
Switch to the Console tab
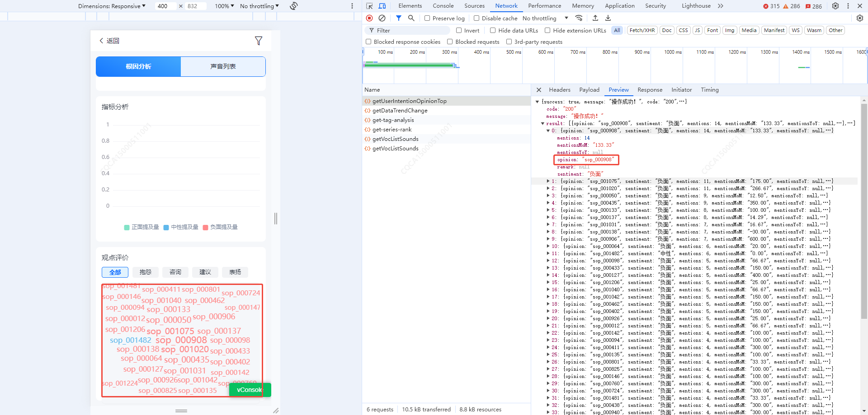pos(443,6)
